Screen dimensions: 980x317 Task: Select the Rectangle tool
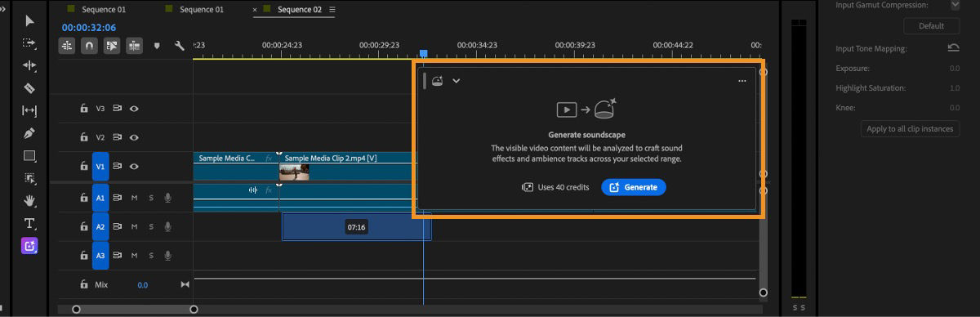pyautogui.click(x=29, y=155)
